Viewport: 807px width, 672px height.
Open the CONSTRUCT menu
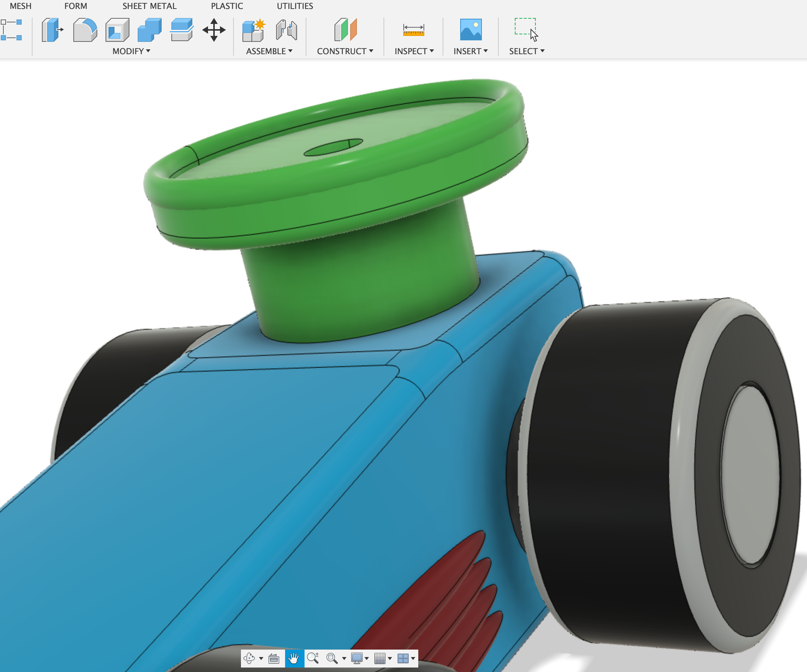pyautogui.click(x=344, y=51)
